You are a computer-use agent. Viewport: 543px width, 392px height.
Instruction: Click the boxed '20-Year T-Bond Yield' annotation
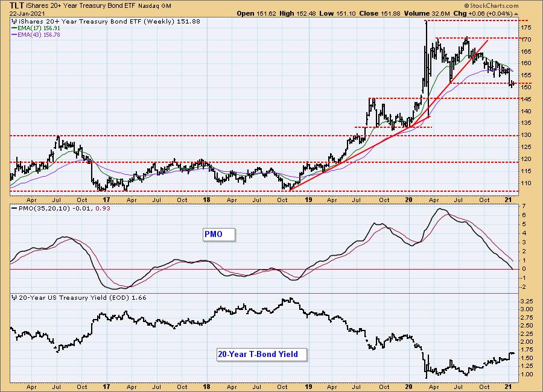point(261,354)
